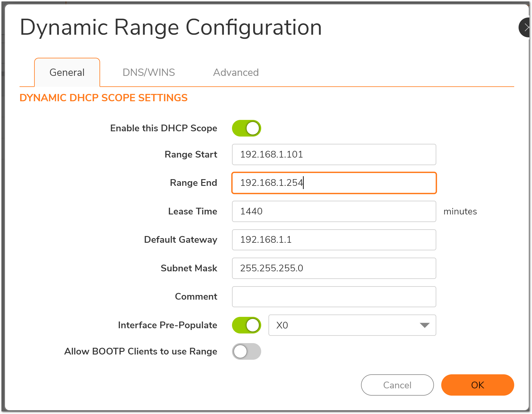
Task: Close the Dynamic Range Configuration dialog
Action: (x=525, y=27)
